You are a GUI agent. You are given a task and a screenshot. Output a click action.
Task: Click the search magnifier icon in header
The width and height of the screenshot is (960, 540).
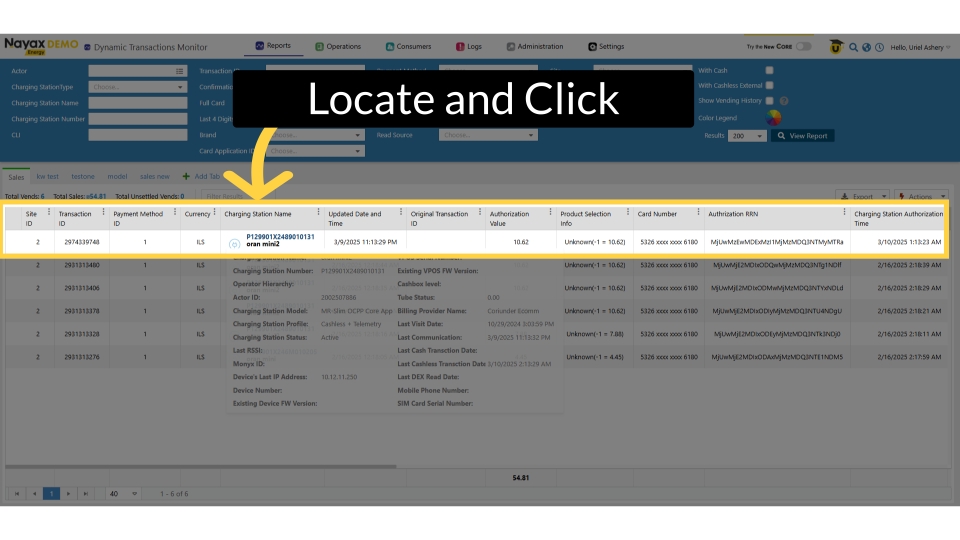pos(853,47)
